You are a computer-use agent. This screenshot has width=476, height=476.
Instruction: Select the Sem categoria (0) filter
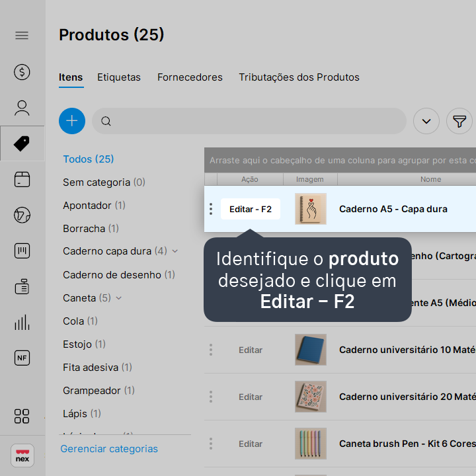tap(104, 182)
